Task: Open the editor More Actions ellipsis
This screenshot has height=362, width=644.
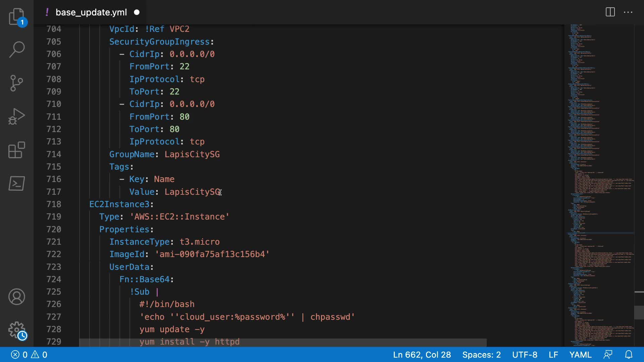Action: click(x=628, y=12)
